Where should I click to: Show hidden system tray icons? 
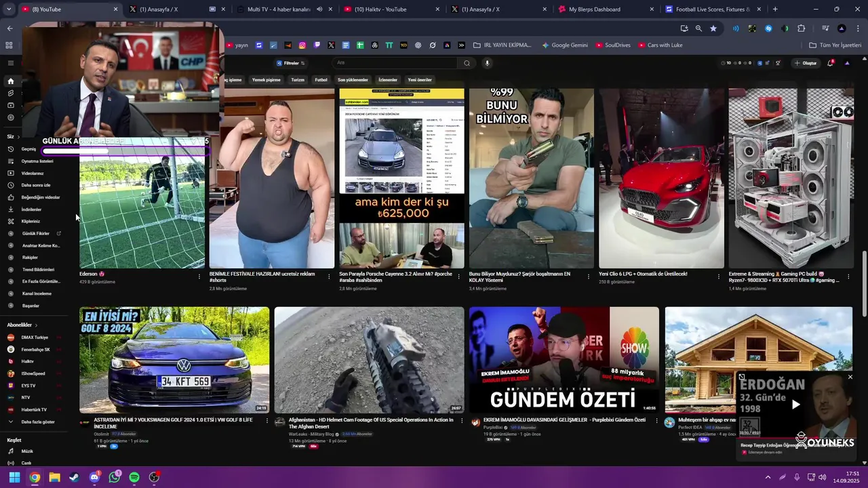[768, 477]
